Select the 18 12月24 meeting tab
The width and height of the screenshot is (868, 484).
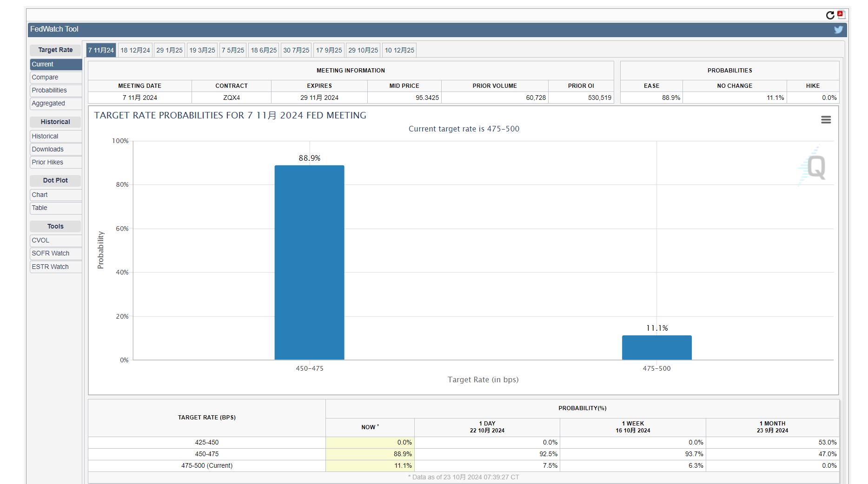click(135, 50)
